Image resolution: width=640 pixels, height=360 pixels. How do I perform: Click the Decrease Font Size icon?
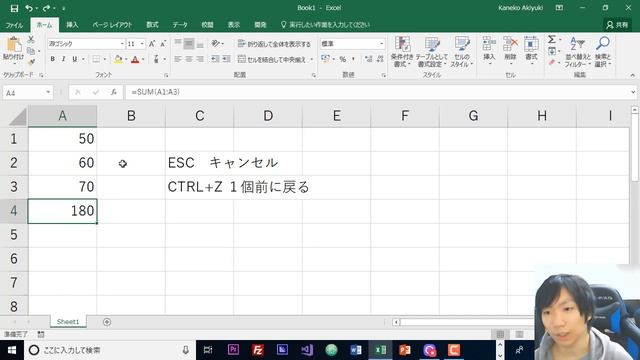(163, 44)
